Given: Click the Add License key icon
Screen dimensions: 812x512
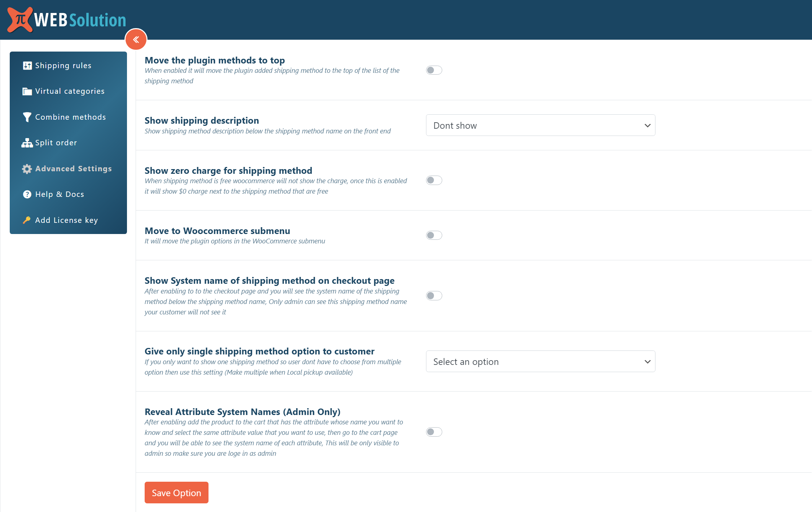Looking at the screenshot, I should 27,220.
